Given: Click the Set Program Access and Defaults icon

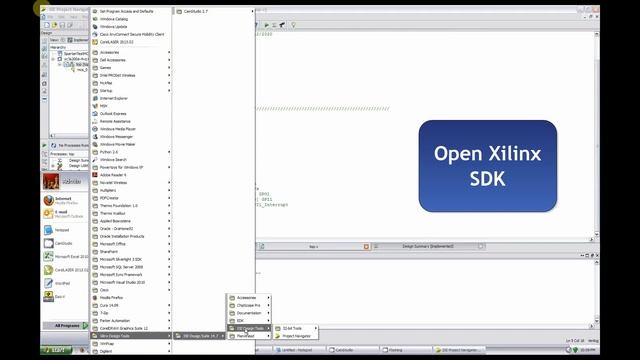Looking at the screenshot, I should pyautogui.click(x=95, y=11).
